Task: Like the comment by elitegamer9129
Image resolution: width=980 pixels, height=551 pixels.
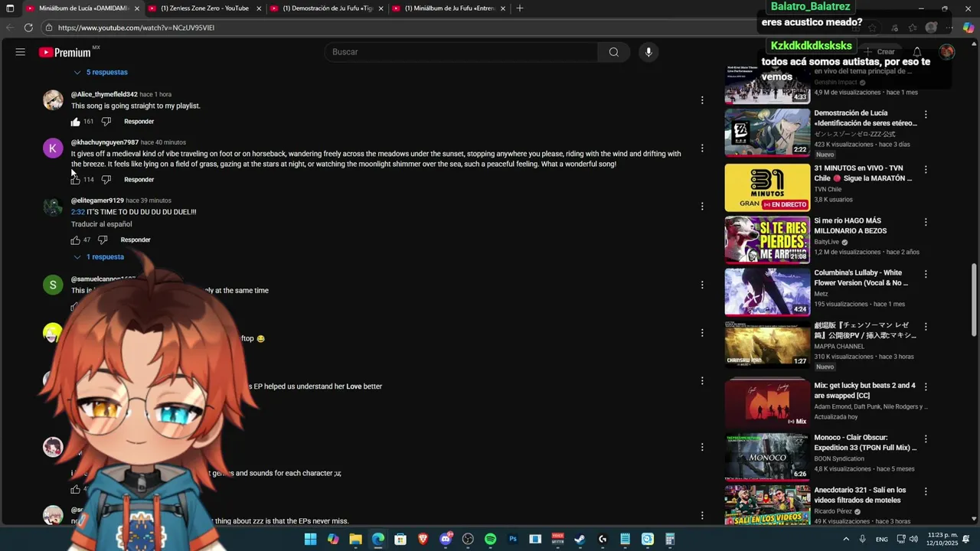Action: (x=76, y=240)
